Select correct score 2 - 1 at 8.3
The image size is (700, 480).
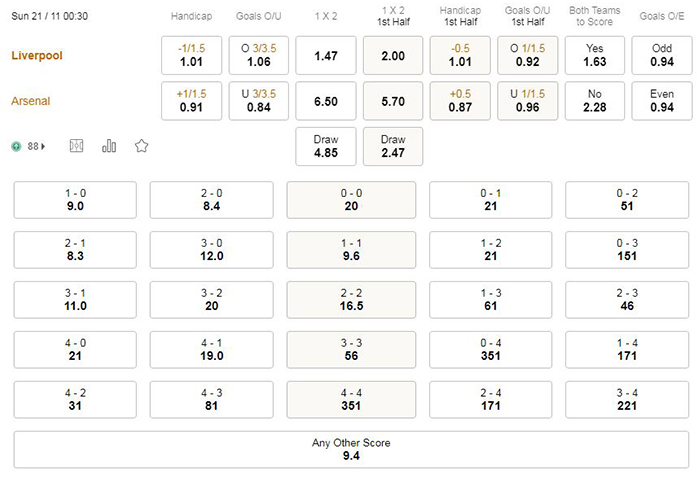[75, 250]
